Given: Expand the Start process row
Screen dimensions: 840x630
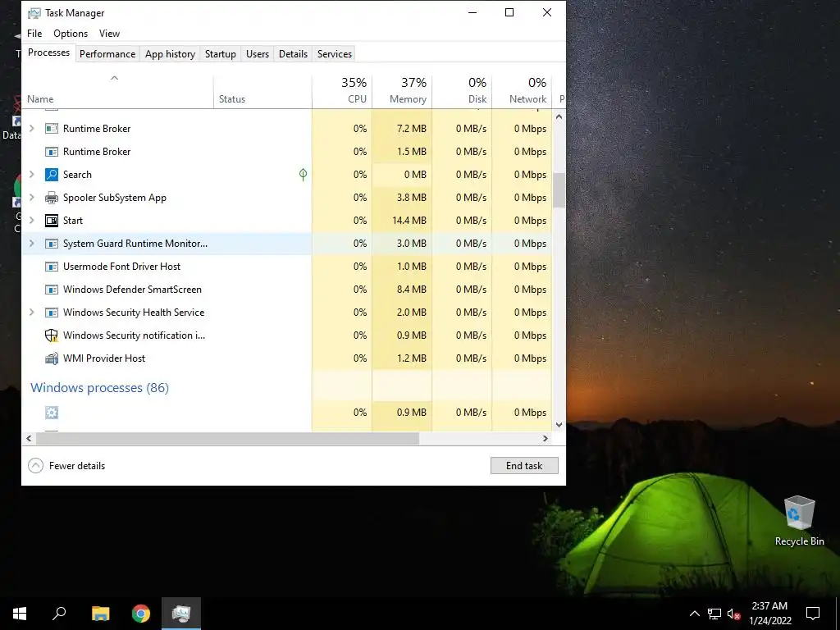Looking at the screenshot, I should (x=32, y=221).
